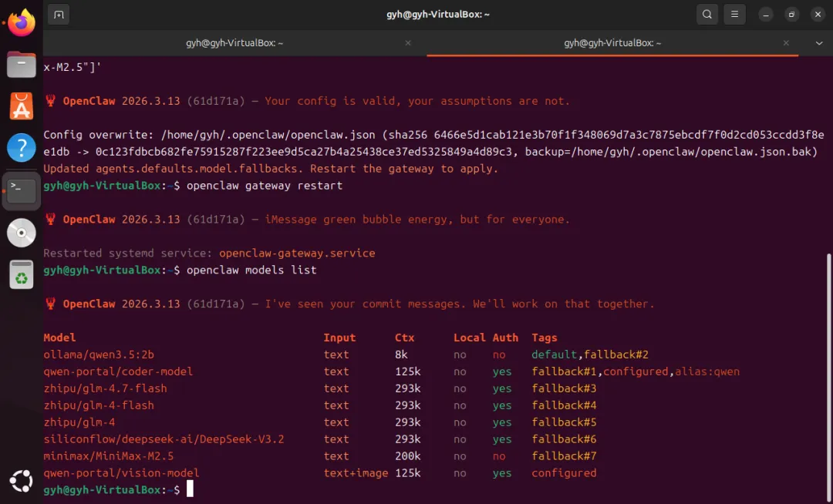833x504 pixels.
Task: Open the Help icon in dock
Action: point(22,147)
